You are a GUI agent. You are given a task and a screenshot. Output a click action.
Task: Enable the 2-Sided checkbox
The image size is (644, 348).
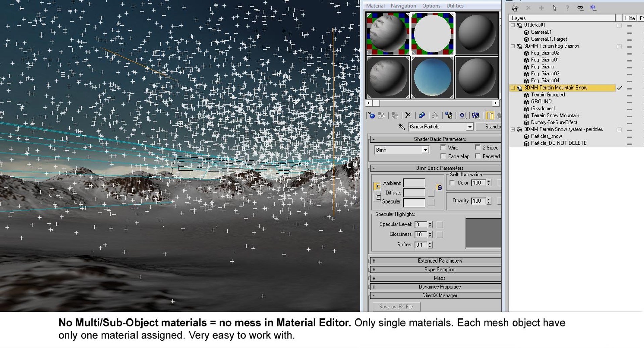478,147
